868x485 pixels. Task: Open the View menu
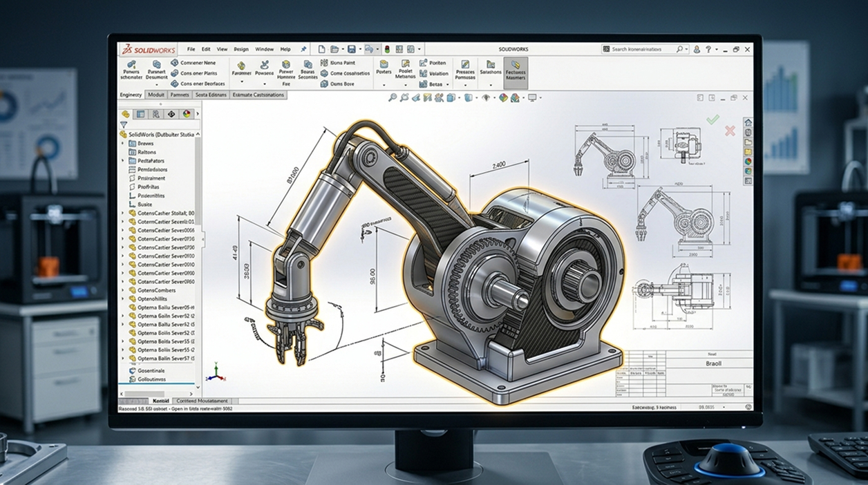222,49
